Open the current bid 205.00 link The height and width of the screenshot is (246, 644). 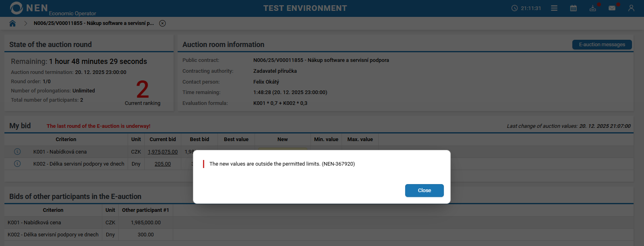click(x=162, y=164)
